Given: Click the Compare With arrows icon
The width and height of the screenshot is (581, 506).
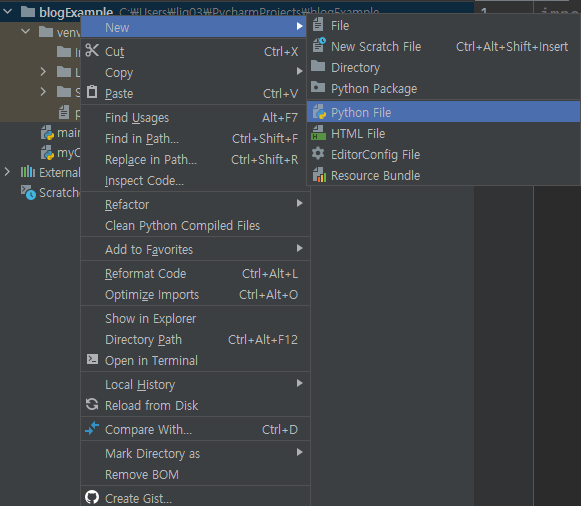Looking at the screenshot, I should (x=92, y=428).
